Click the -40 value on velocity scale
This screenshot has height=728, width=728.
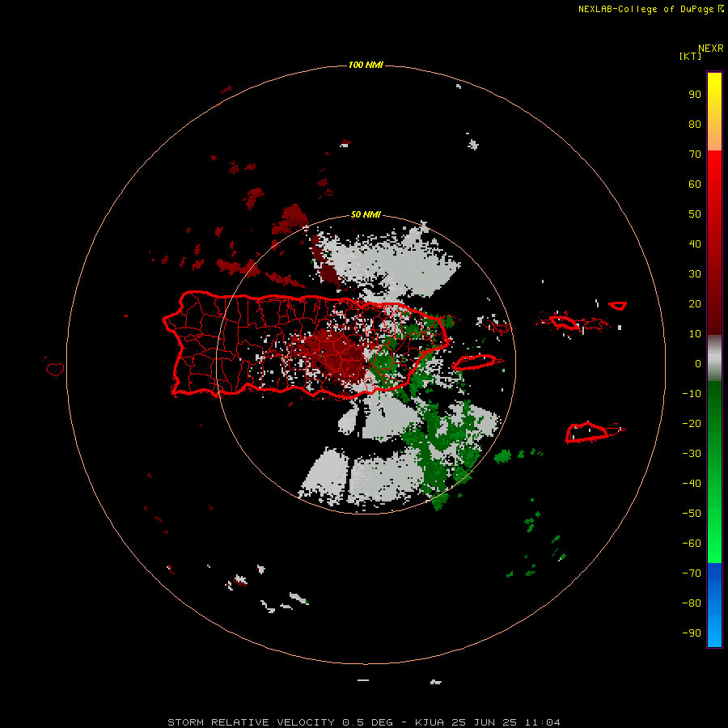pos(692,484)
